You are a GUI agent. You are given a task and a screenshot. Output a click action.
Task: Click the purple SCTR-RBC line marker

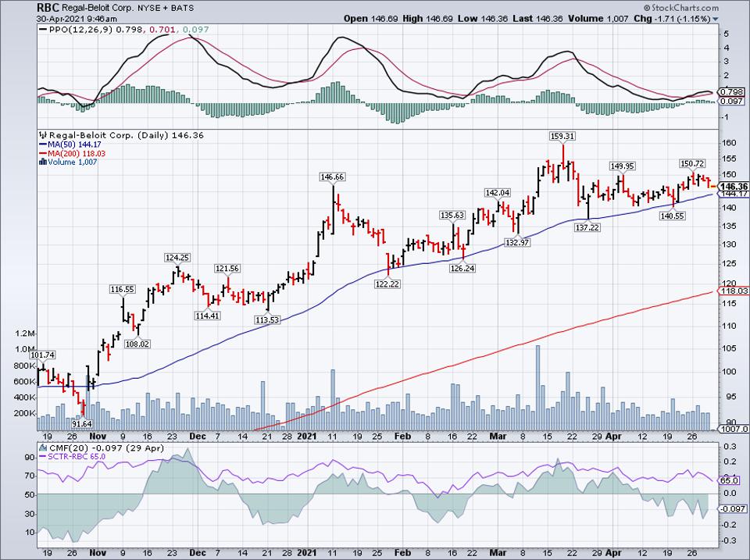click(x=41, y=456)
